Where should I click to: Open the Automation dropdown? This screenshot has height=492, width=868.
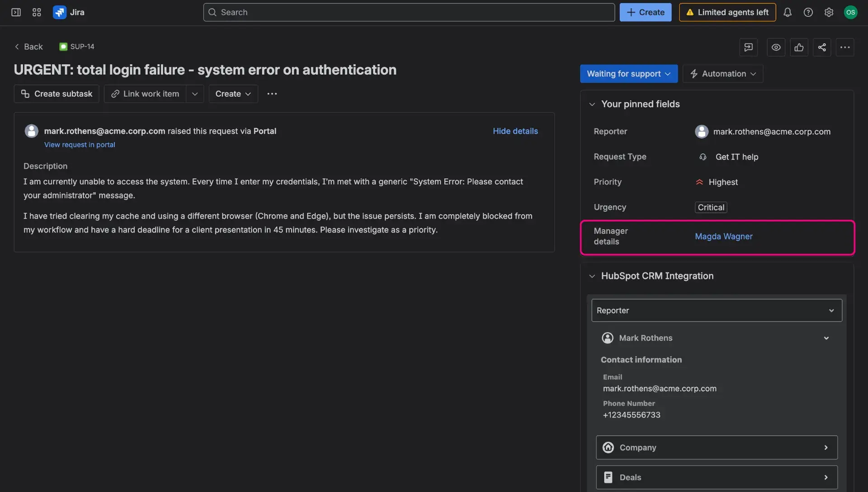(722, 73)
